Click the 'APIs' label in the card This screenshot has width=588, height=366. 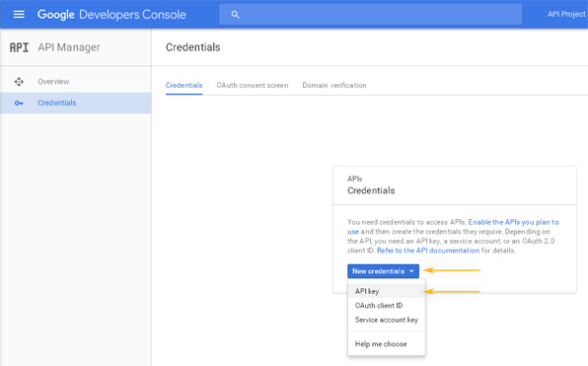355,179
